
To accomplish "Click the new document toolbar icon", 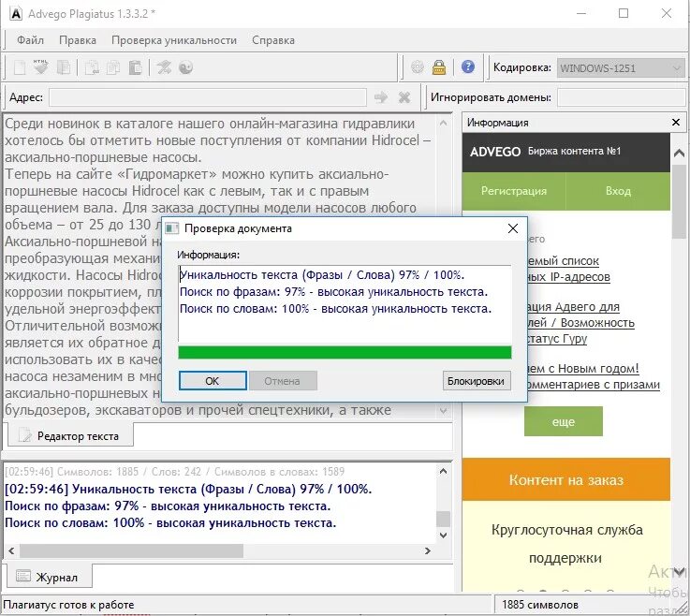I will 20,67.
